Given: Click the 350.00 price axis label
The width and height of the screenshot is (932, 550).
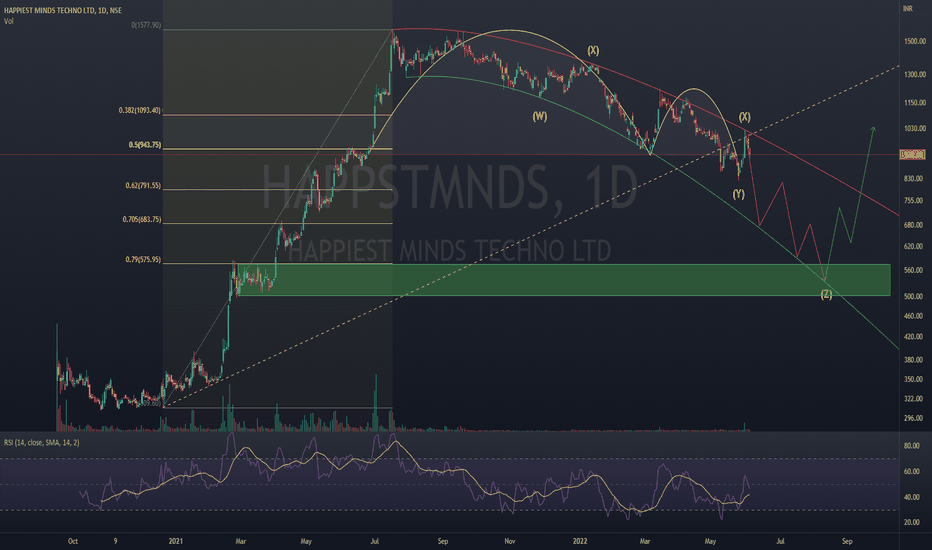Looking at the screenshot, I should tap(915, 379).
